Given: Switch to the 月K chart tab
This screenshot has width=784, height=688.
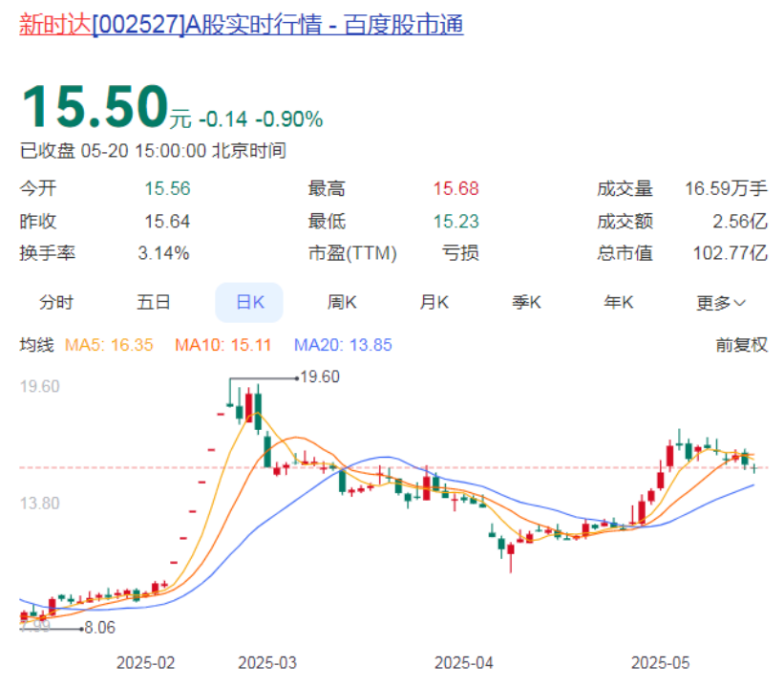Looking at the screenshot, I should point(434,302).
